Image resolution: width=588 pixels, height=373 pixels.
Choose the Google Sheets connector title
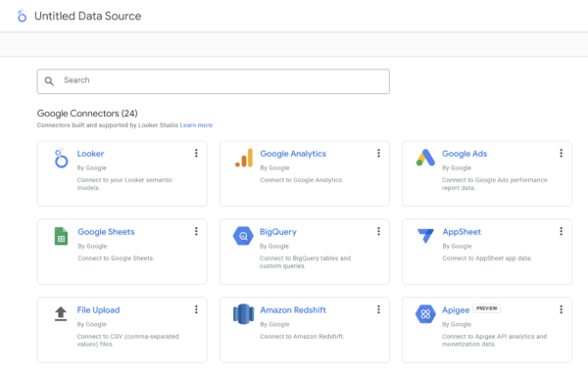[x=106, y=232]
